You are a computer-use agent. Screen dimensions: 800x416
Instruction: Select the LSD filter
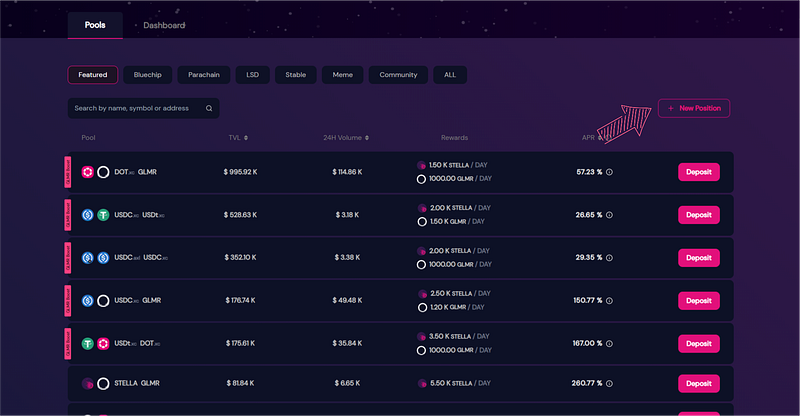pos(253,75)
